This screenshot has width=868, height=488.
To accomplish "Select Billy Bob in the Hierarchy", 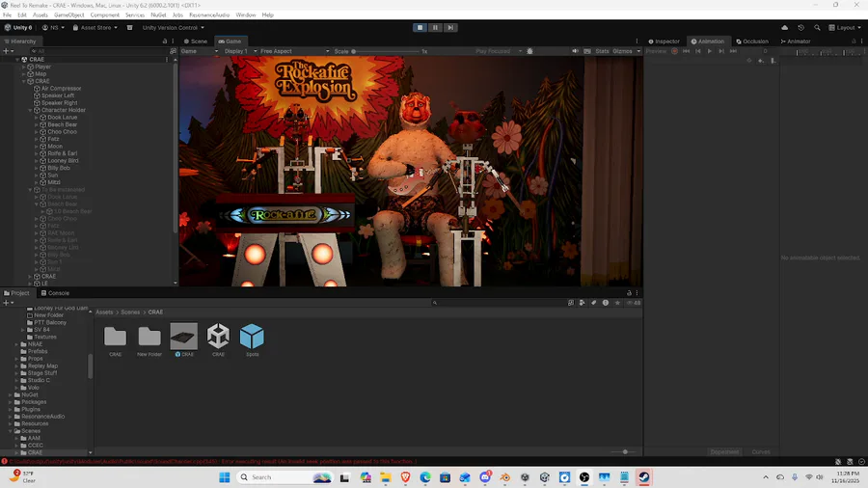I will point(58,168).
